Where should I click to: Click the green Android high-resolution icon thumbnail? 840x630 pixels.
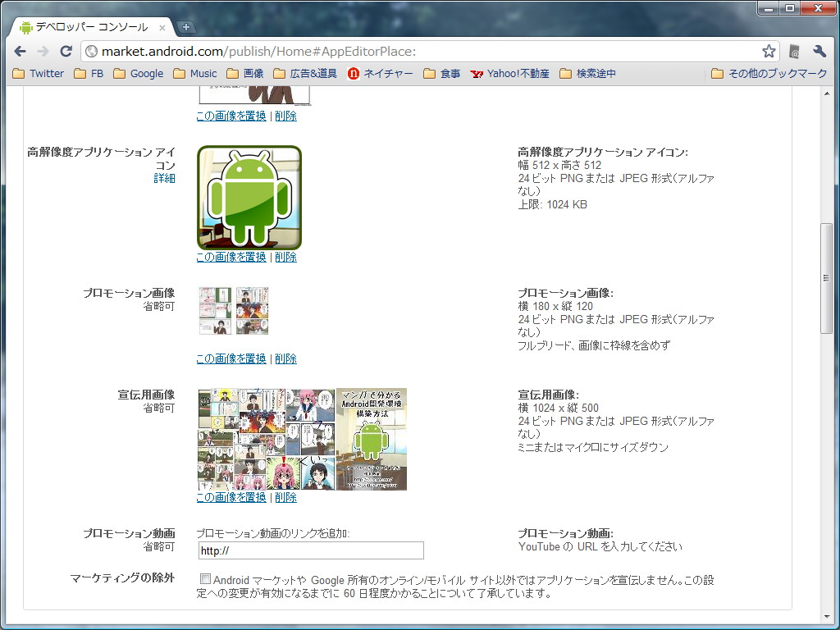click(249, 197)
